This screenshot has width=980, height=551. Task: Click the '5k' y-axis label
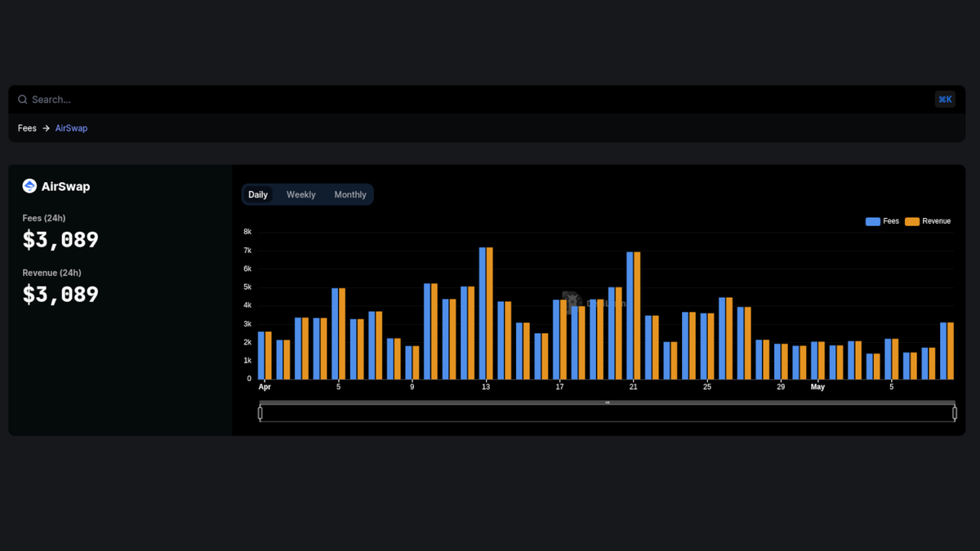pos(247,287)
